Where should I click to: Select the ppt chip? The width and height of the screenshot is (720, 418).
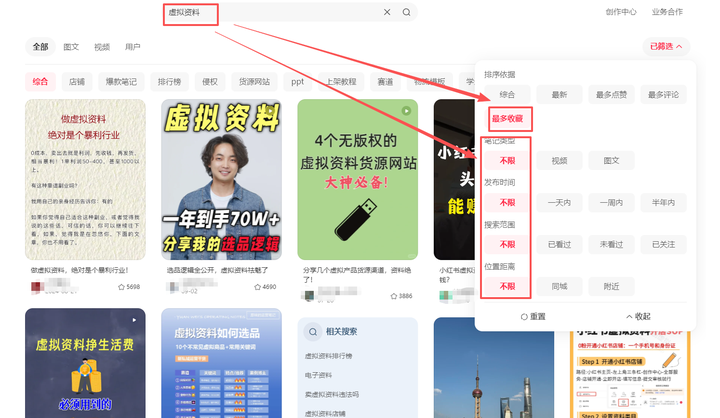(298, 82)
